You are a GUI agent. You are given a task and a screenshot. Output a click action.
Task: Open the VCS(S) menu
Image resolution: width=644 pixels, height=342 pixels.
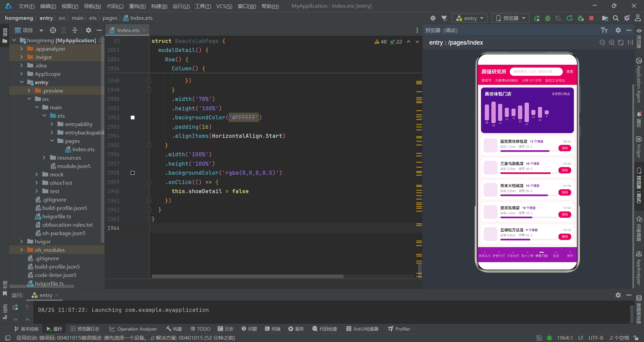point(224,6)
